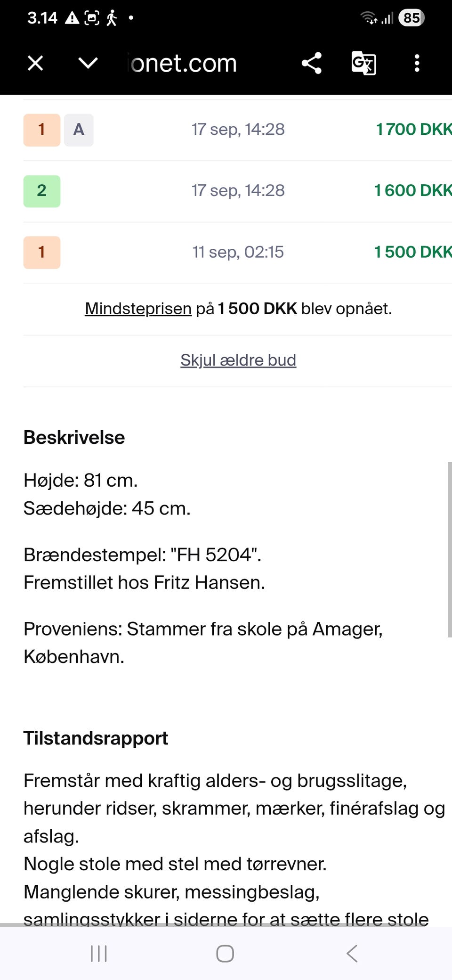Close the browser tab with X icon
The image size is (452, 980).
coord(35,63)
